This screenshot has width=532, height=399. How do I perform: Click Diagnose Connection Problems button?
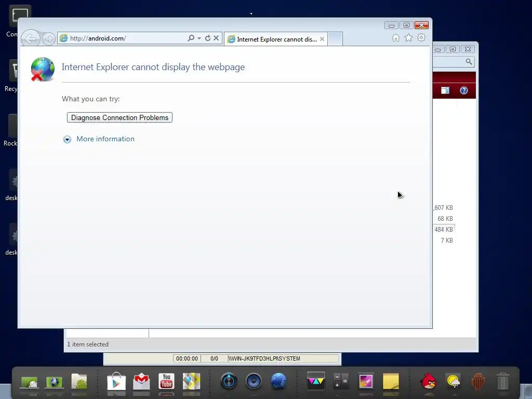(120, 117)
